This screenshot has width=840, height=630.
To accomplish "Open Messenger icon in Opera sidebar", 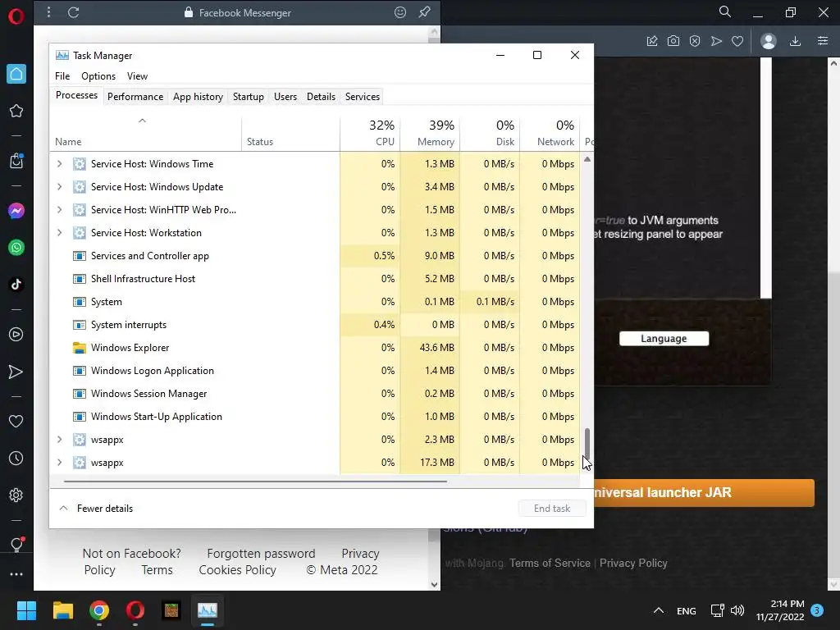I will point(16,211).
